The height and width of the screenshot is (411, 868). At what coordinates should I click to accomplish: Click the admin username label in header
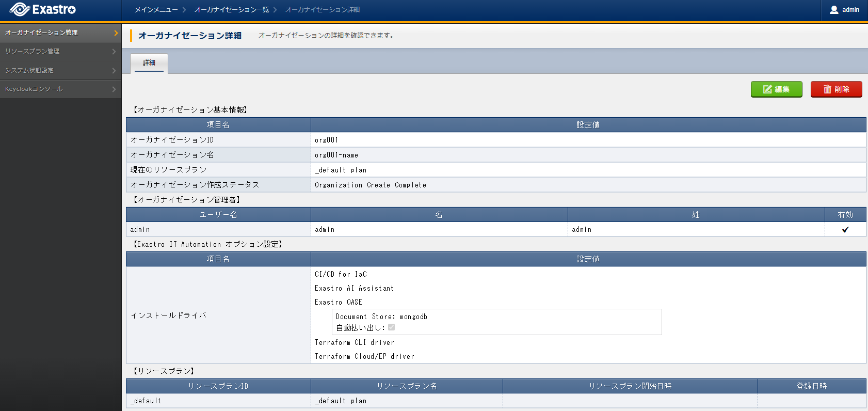pyautogui.click(x=850, y=10)
